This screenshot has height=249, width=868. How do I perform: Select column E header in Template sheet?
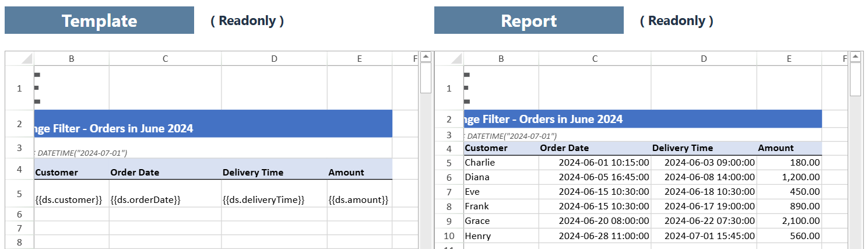click(360, 58)
